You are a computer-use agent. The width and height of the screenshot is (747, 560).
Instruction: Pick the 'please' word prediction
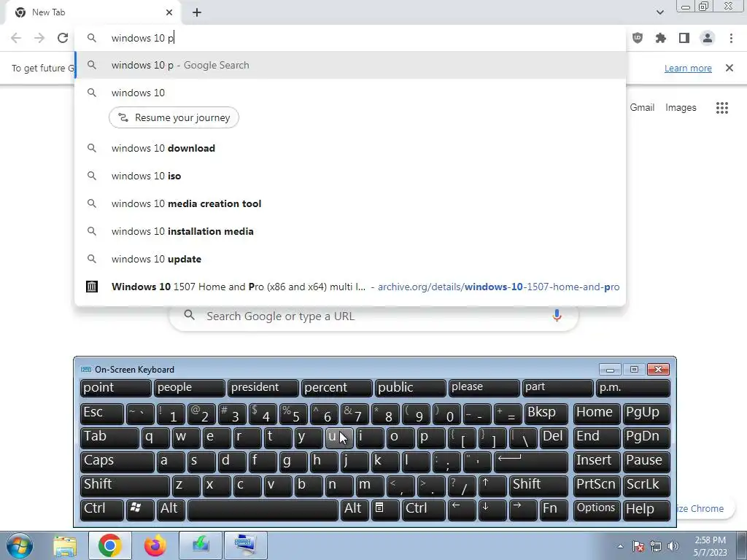[x=484, y=388]
